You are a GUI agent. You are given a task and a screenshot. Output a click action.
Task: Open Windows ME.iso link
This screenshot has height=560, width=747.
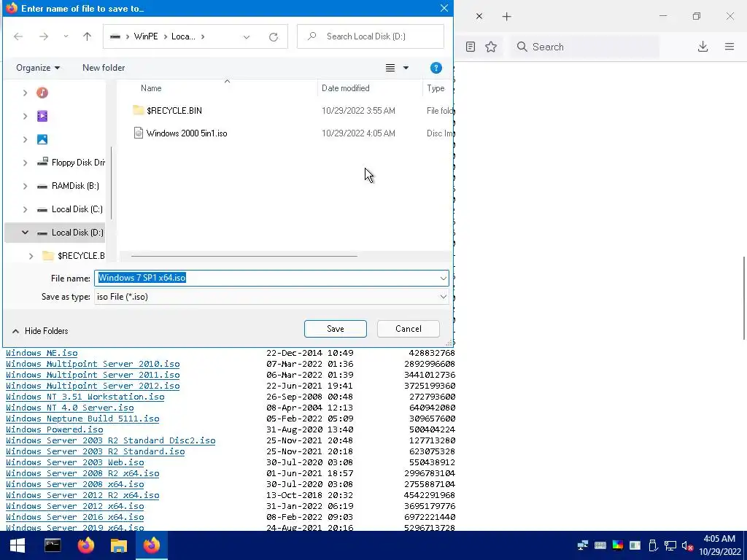[42, 353]
